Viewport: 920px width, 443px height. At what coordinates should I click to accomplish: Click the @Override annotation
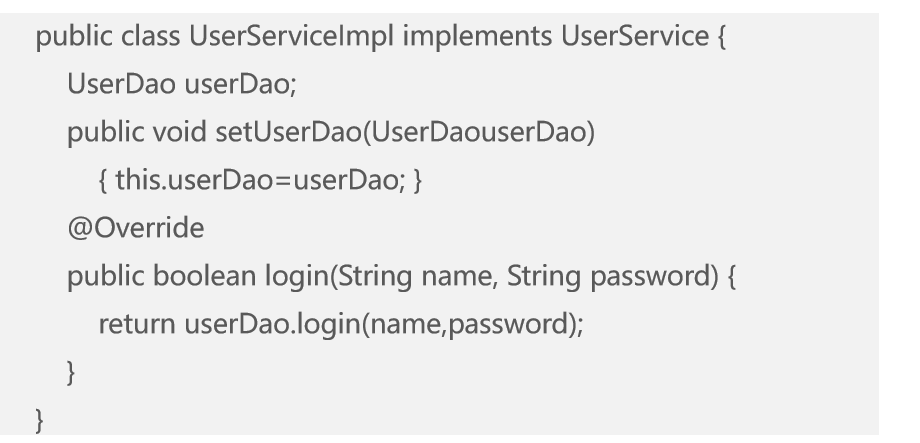pyautogui.click(x=135, y=229)
